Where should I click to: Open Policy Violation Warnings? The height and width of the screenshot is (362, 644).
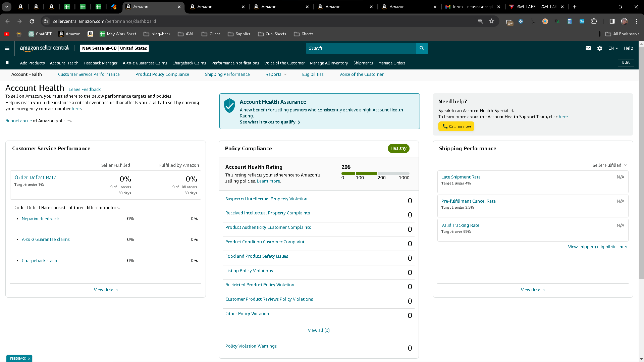tap(251, 346)
